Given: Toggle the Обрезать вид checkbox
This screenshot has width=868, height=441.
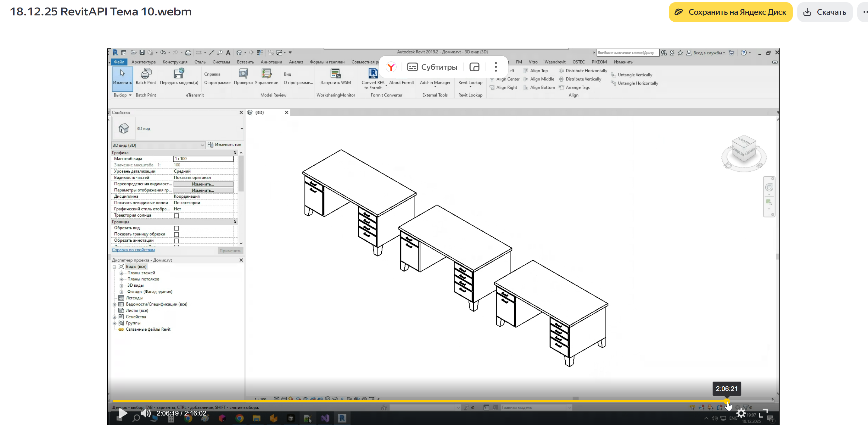Looking at the screenshot, I should pos(176,228).
